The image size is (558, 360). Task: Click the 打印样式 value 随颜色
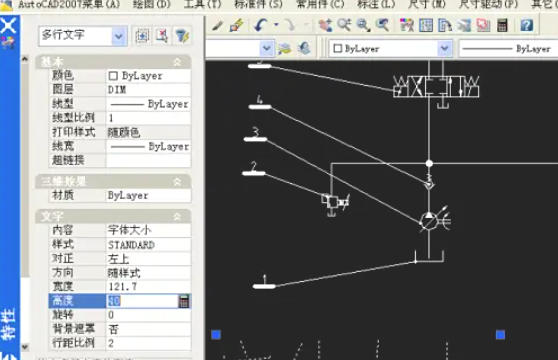point(148,132)
